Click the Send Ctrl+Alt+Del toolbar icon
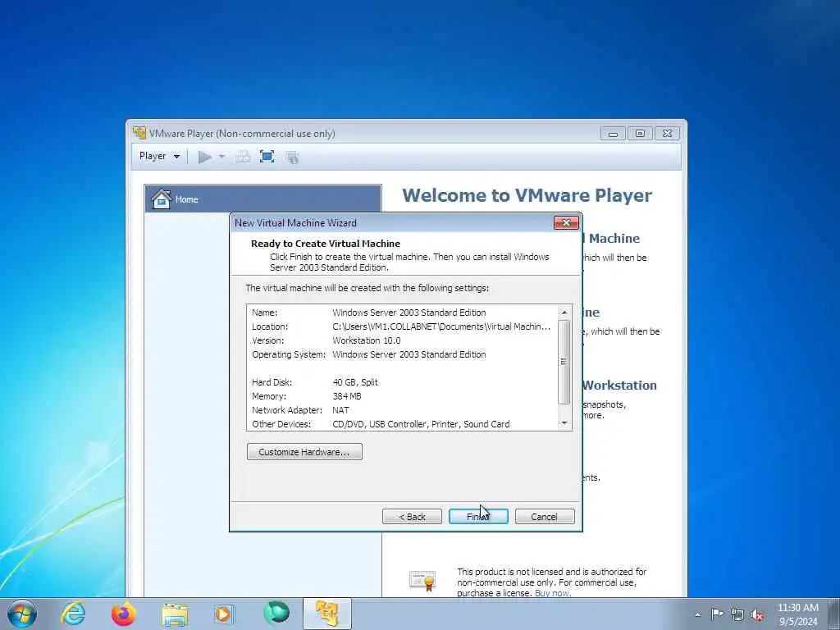840x630 pixels. tap(243, 157)
